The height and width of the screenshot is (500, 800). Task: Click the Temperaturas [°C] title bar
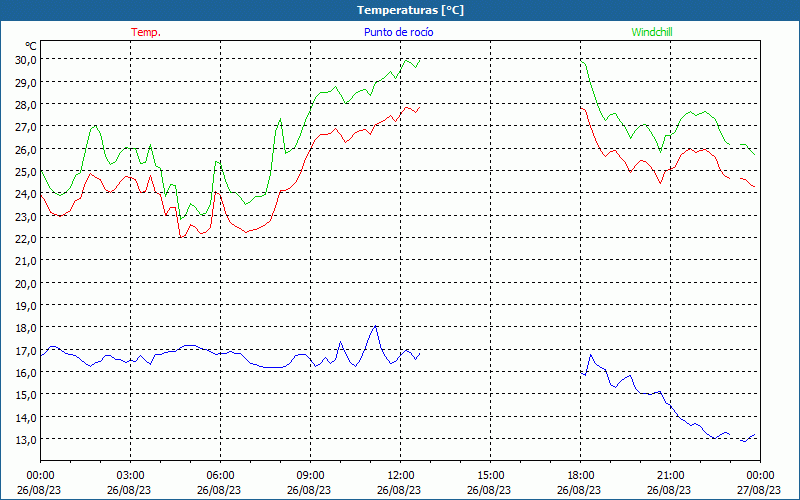pyautogui.click(x=400, y=10)
